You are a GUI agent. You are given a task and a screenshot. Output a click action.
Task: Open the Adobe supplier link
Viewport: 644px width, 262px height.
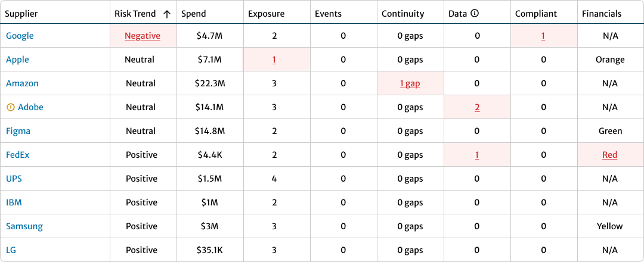[x=30, y=107]
